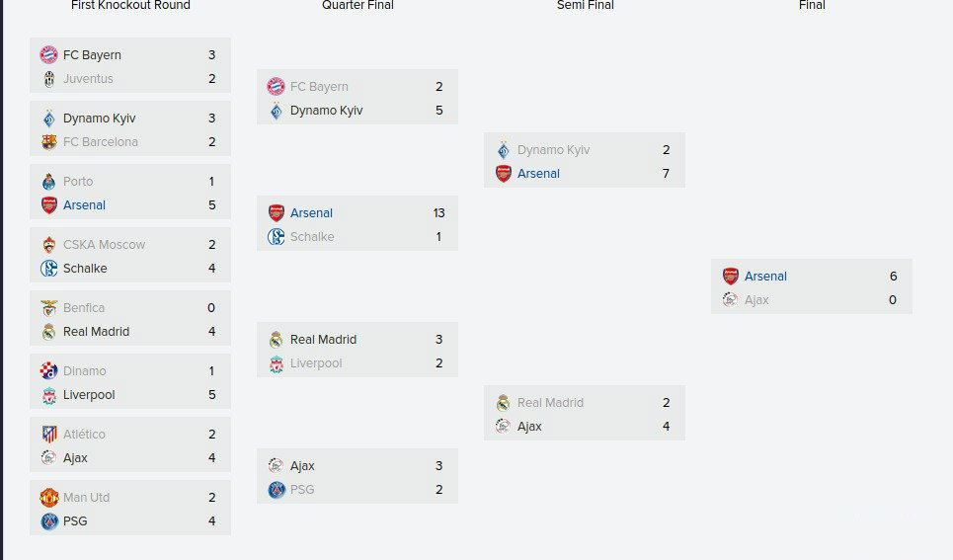Viewport: 953px width, 560px height.
Task: Click the Man Utd crest icon
Action: (49, 498)
